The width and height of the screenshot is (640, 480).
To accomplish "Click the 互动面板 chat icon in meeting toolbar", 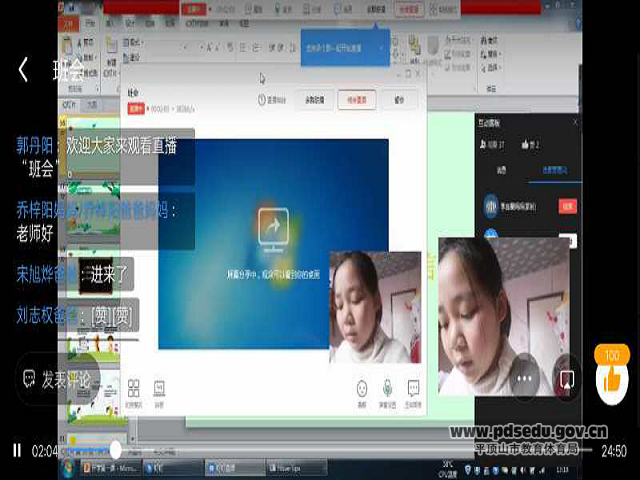I will 413,390.
